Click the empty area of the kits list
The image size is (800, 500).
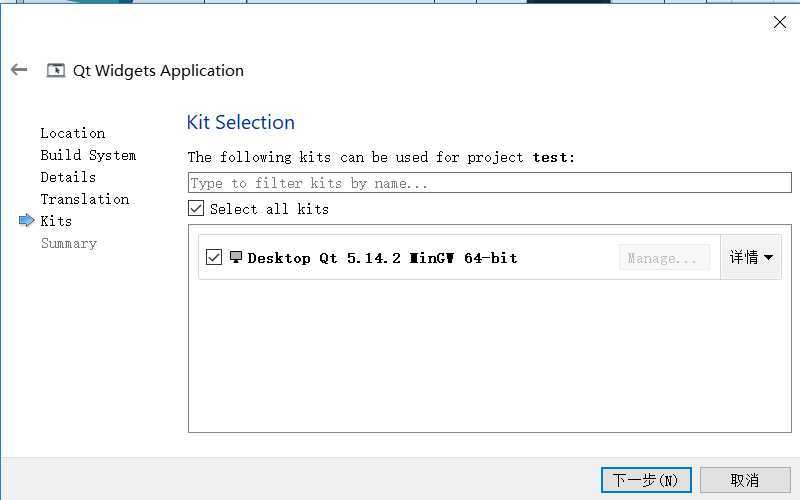pos(490,357)
